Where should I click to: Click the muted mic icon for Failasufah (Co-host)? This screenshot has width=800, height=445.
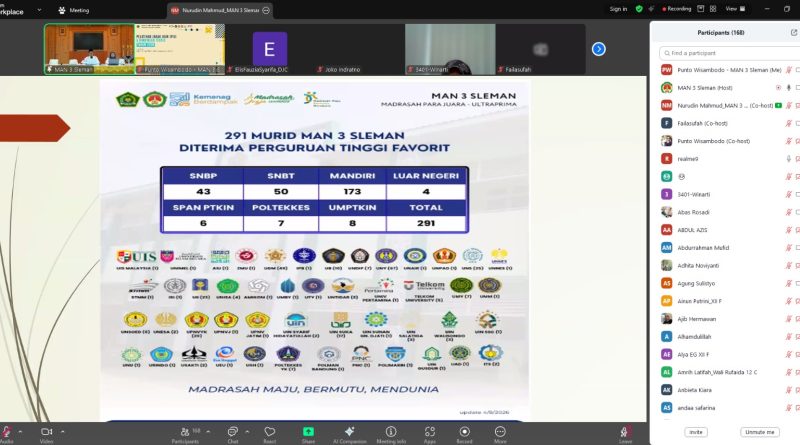(789, 123)
